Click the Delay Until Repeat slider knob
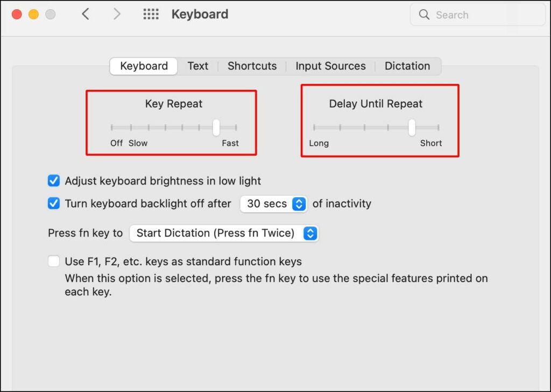This screenshot has height=392, width=551. [x=412, y=127]
